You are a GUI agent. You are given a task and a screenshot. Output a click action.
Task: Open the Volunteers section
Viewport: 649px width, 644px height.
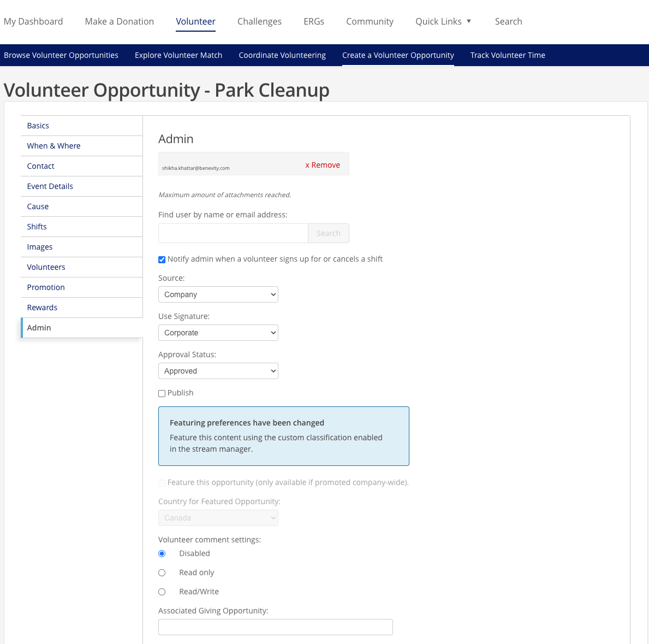(x=81, y=267)
